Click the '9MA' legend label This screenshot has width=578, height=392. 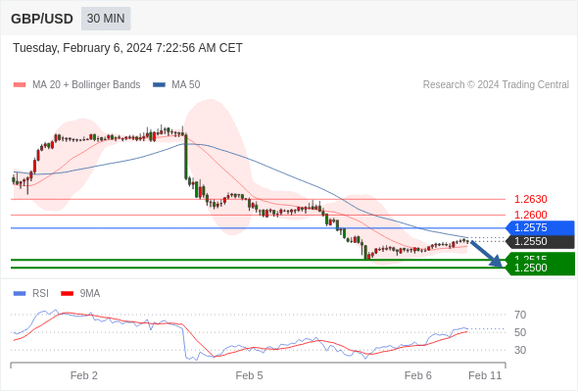[90, 294]
